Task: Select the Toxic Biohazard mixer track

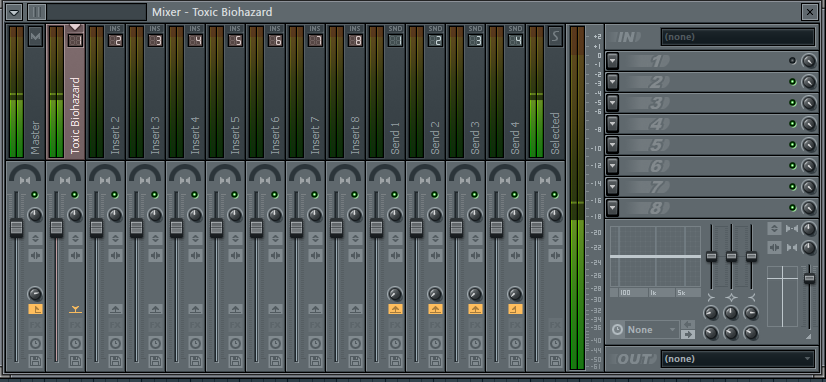Action: point(66,92)
